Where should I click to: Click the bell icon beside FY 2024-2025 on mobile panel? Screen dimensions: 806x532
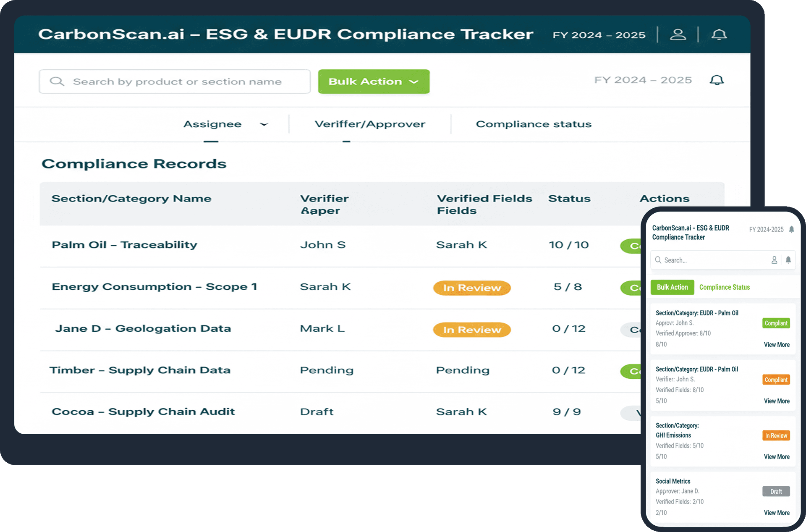coord(792,230)
